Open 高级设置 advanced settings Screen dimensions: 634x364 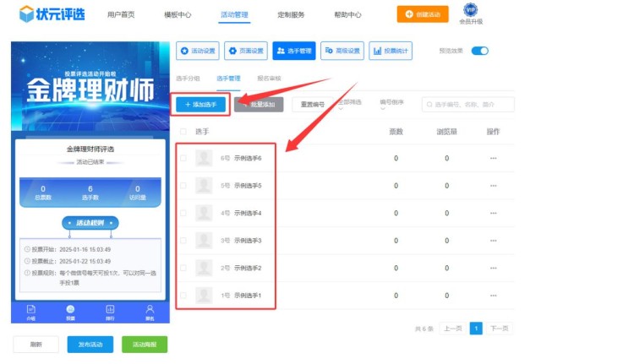pos(342,52)
